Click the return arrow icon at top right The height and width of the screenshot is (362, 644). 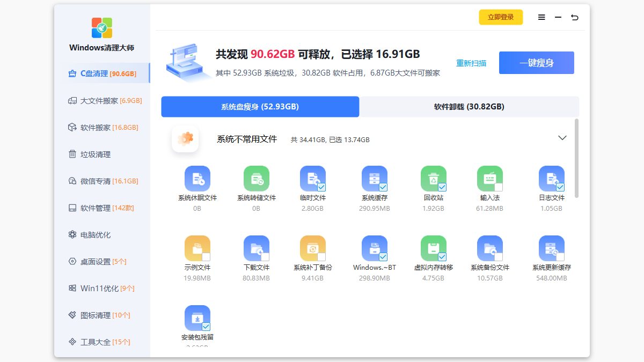(x=575, y=18)
